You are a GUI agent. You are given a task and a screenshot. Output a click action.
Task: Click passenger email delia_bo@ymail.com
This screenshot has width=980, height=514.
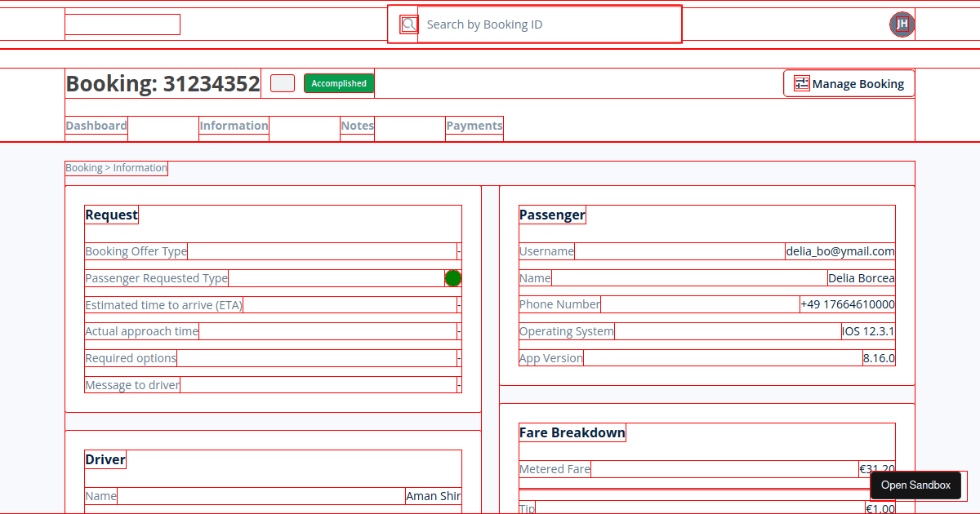840,250
